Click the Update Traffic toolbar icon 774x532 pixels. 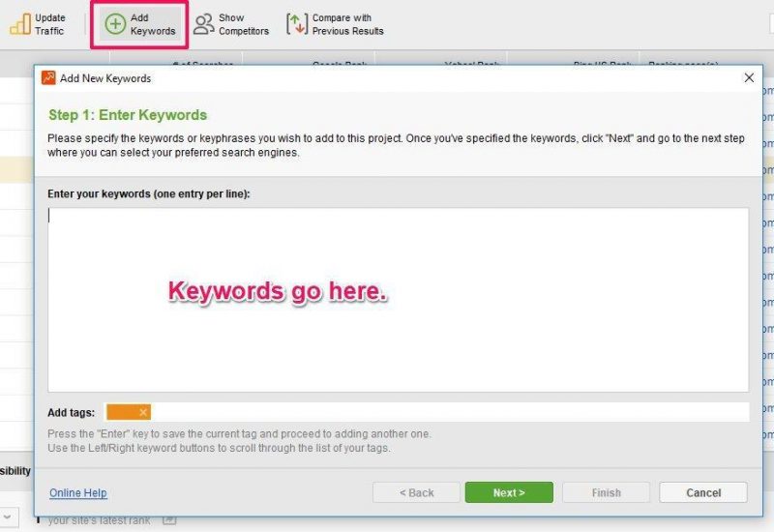click(x=20, y=23)
